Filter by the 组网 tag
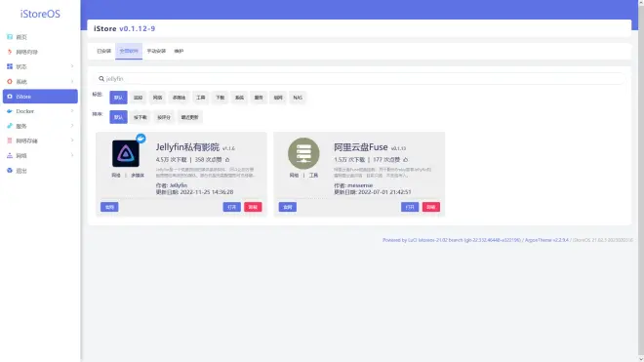The height and width of the screenshot is (362, 644). [278, 98]
